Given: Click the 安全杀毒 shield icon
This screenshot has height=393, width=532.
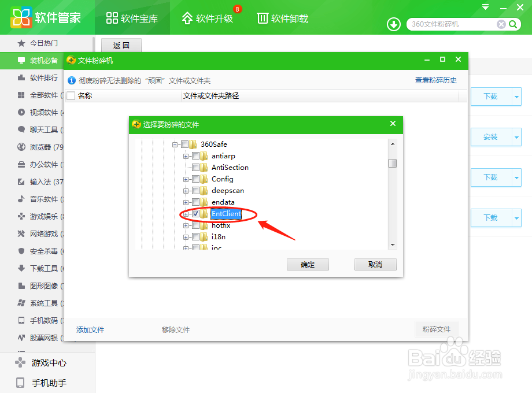Looking at the screenshot, I should click(21, 251).
